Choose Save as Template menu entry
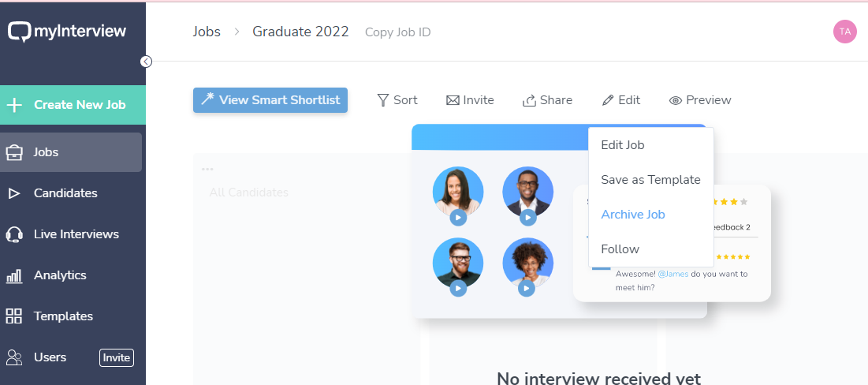Viewport: 868px width, 385px height. click(650, 180)
